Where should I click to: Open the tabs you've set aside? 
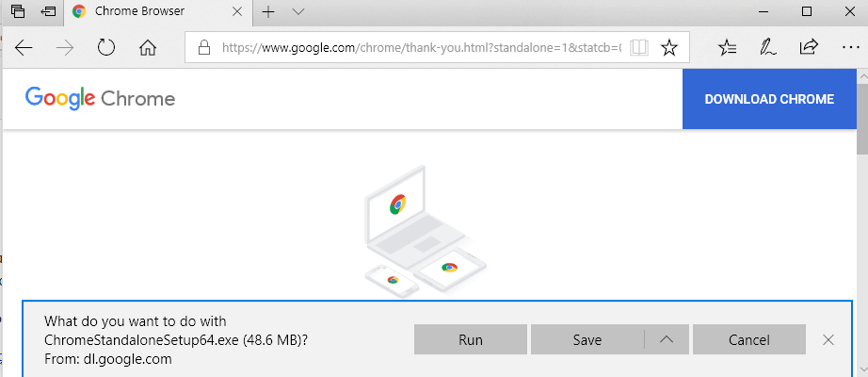tap(17, 11)
